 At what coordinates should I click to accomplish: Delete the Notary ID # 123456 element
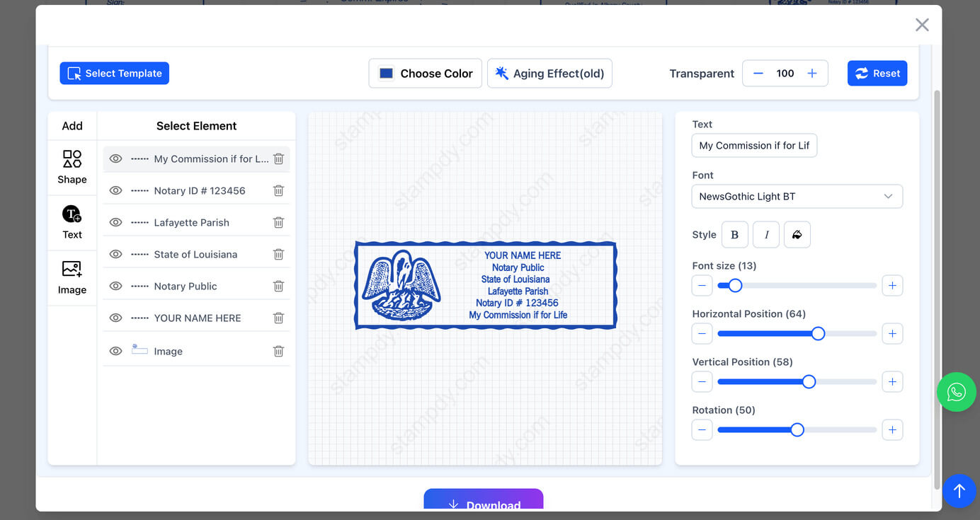coord(278,190)
